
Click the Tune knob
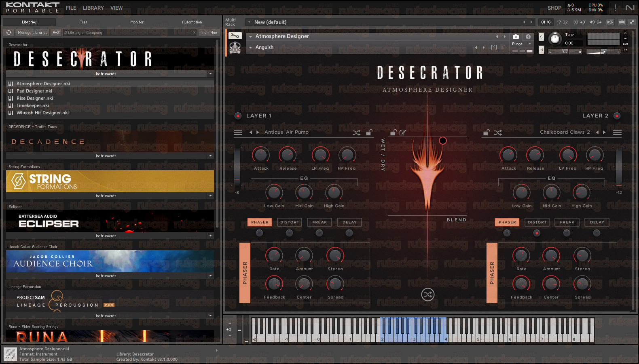coord(555,38)
